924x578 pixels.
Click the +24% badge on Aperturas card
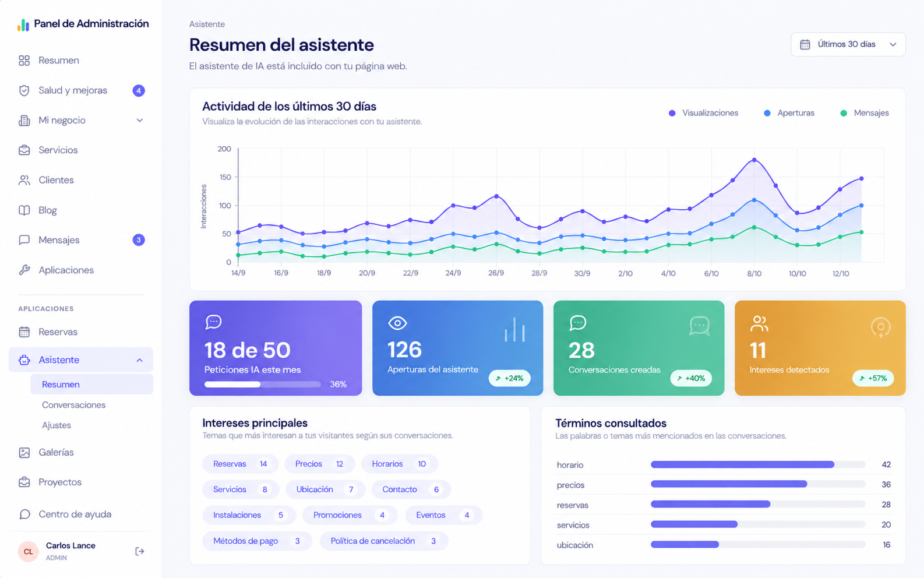509,378
